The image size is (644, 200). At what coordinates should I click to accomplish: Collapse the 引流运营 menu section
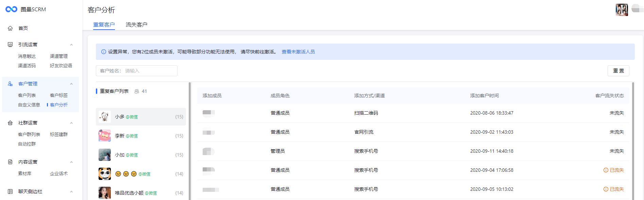[x=71, y=45]
